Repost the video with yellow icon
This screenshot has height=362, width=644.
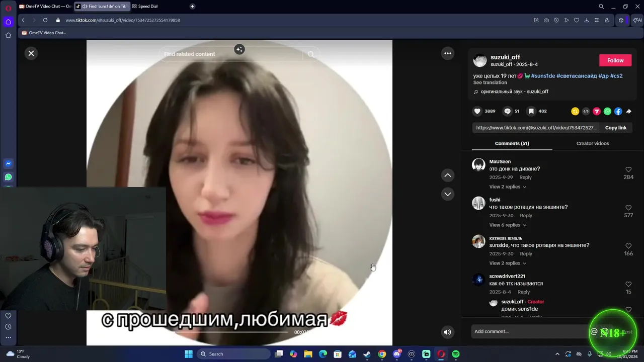point(575,111)
